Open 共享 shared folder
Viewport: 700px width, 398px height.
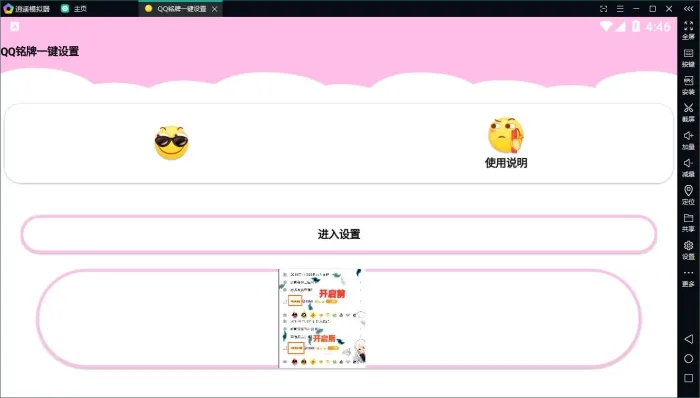pos(688,223)
